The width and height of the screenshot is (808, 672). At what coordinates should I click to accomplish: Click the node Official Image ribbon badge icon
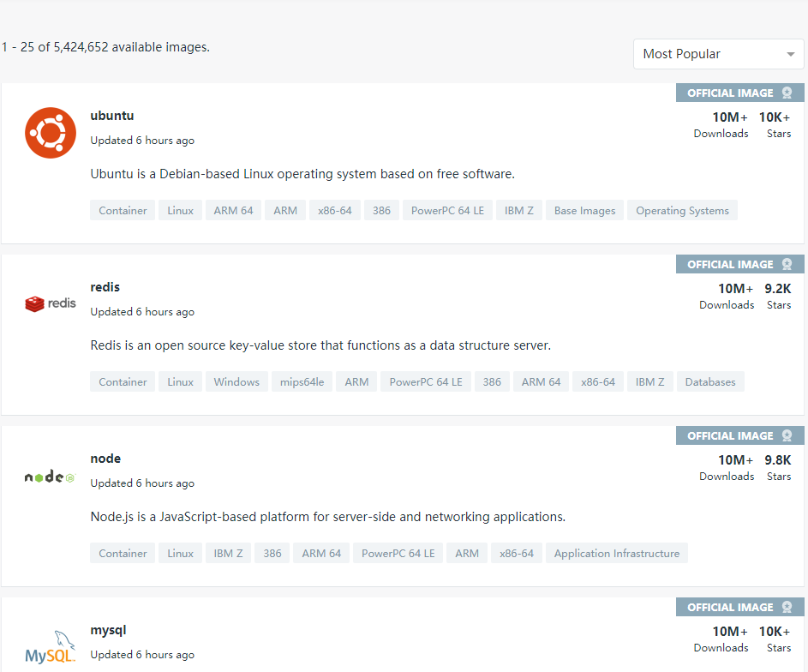click(787, 436)
